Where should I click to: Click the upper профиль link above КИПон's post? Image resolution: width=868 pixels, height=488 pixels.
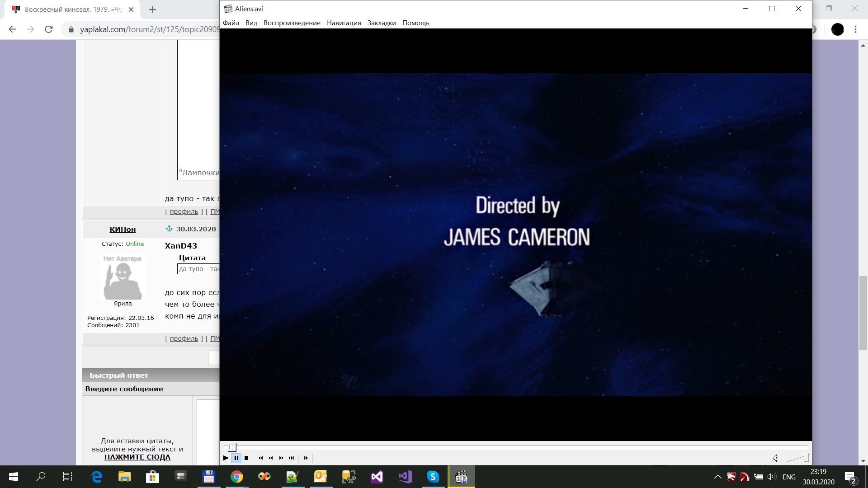point(184,211)
